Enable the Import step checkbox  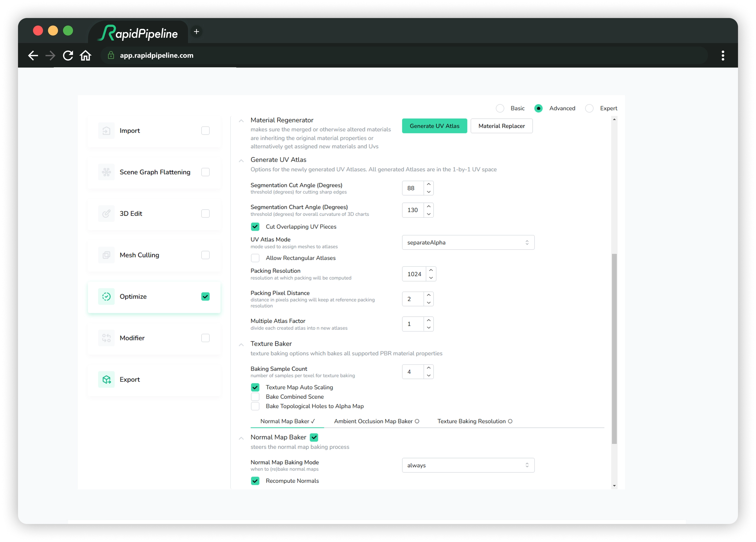pyautogui.click(x=205, y=130)
